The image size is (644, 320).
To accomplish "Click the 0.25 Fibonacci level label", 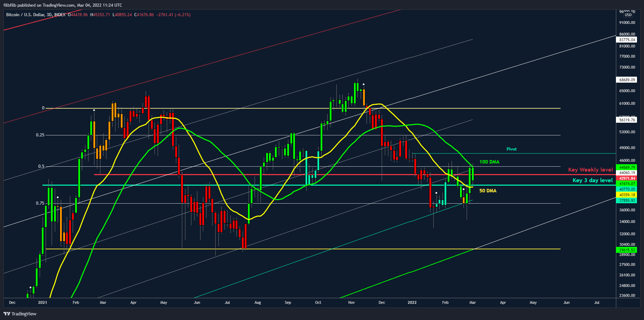I will click(x=40, y=135).
